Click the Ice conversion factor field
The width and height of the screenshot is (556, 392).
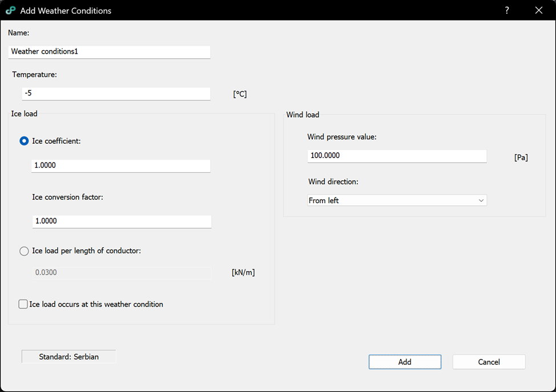tap(122, 221)
